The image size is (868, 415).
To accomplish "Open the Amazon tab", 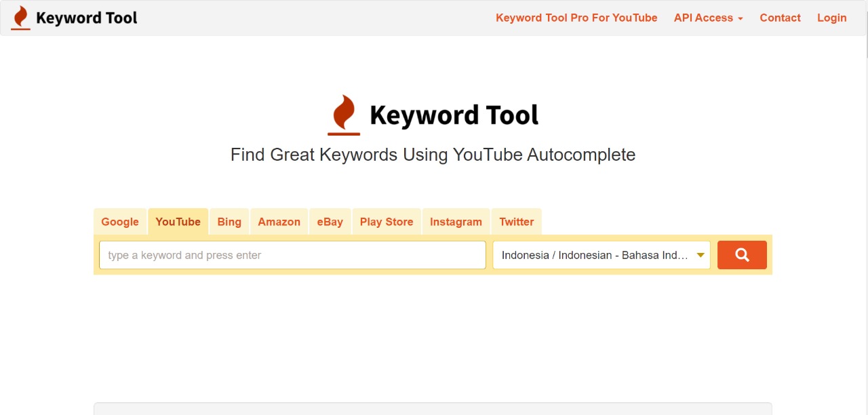I will pyautogui.click(x=279, y=222).
